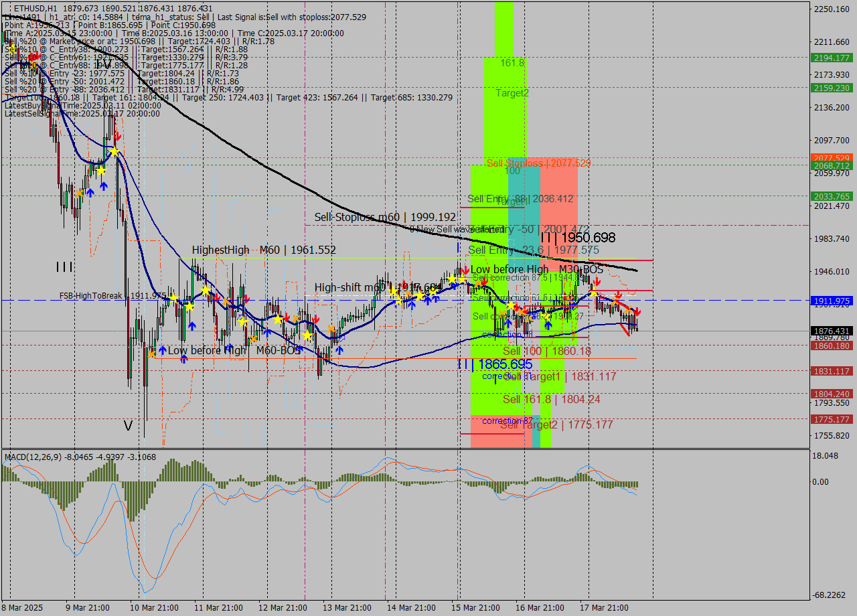Click the red 1775.177 target price tag

[x=831, y=419]
